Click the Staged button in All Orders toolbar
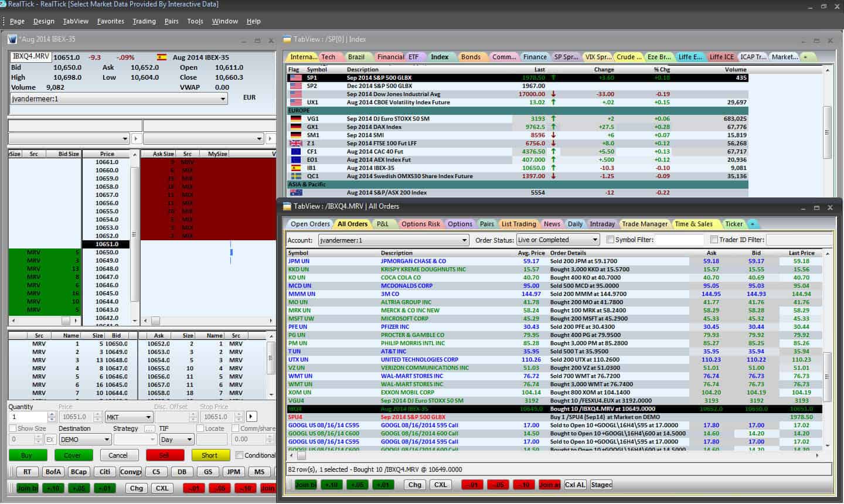This screenshot has height=504, width=844. point(601,485)
